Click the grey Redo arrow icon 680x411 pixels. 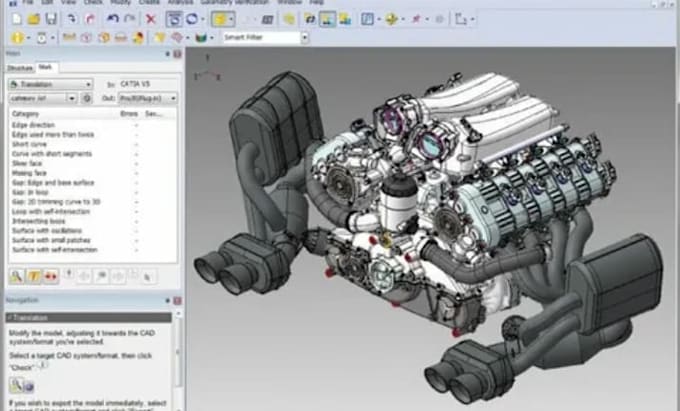pos(130,19)
